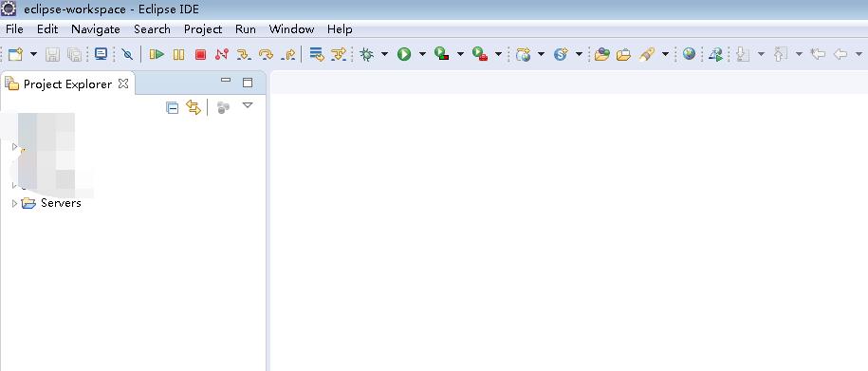The width and height of the screenshot is (868, 371).
Task: Open the Project Explorer View Menu triangle
Action: pyautogui.click(x=248, y=105)
